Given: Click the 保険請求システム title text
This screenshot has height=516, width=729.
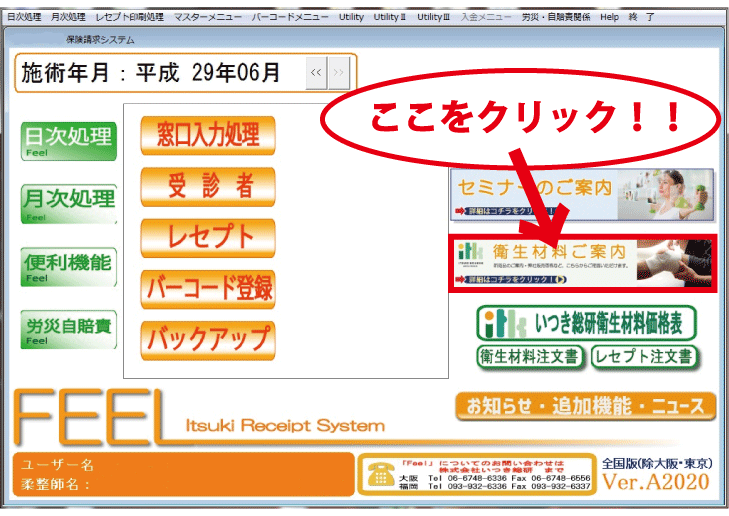Looking at the screenshot, I should point(100,40).
